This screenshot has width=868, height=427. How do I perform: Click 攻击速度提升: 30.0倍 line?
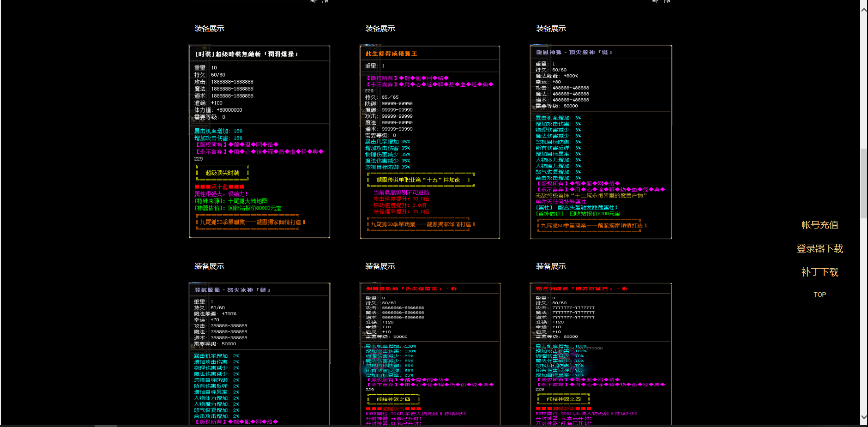401,199
